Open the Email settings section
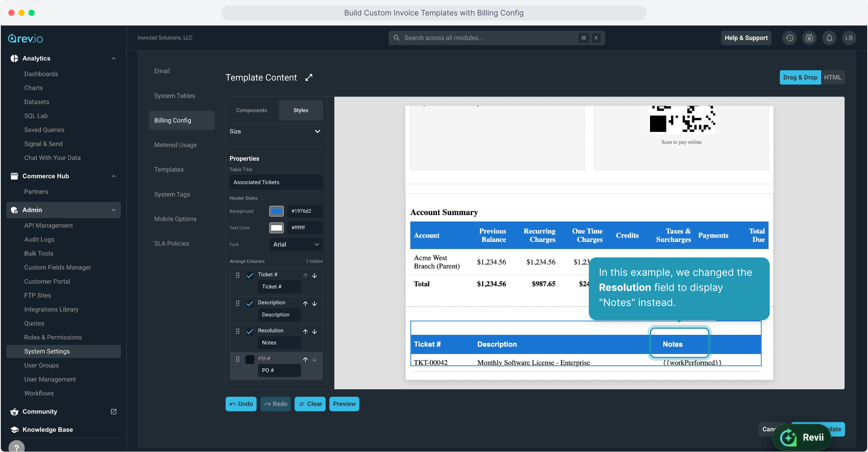The height and width of the screenshot is (452, 868). tap(162, 71)
